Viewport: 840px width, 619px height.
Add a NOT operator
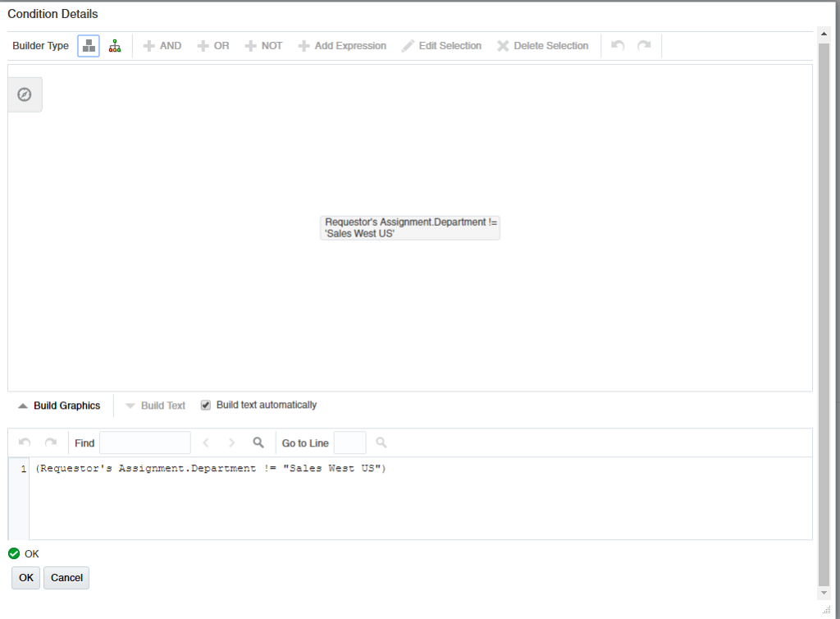pos(263,46)
